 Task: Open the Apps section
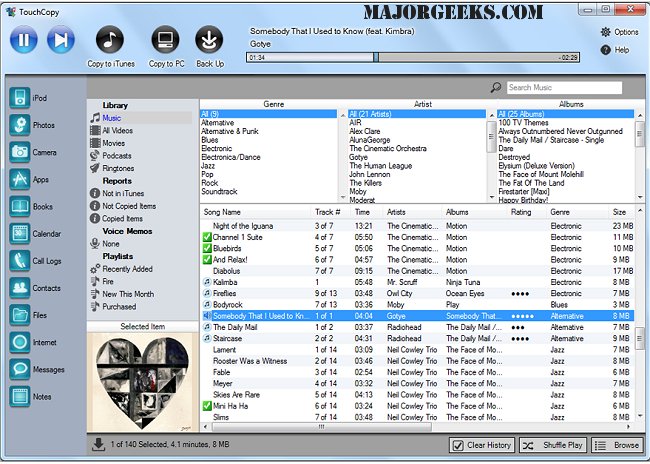click(x=19, y=179)
